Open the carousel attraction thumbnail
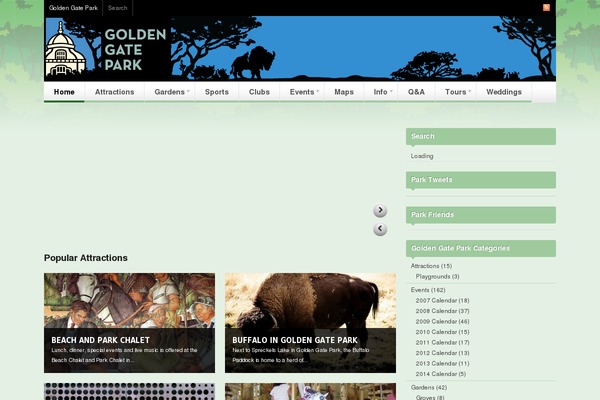The image size is (600, 400). tap(310, 392)
